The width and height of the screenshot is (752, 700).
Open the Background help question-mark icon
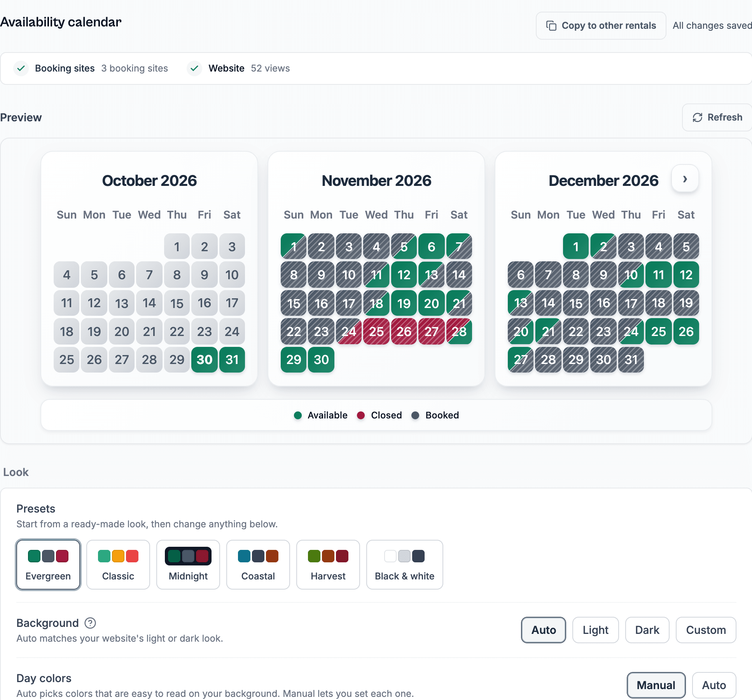90,623
